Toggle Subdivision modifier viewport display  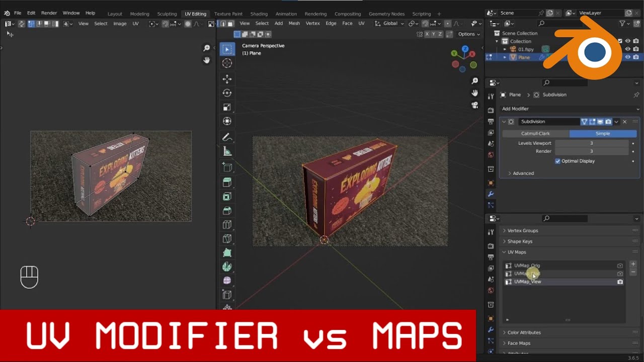pos(600,122)
